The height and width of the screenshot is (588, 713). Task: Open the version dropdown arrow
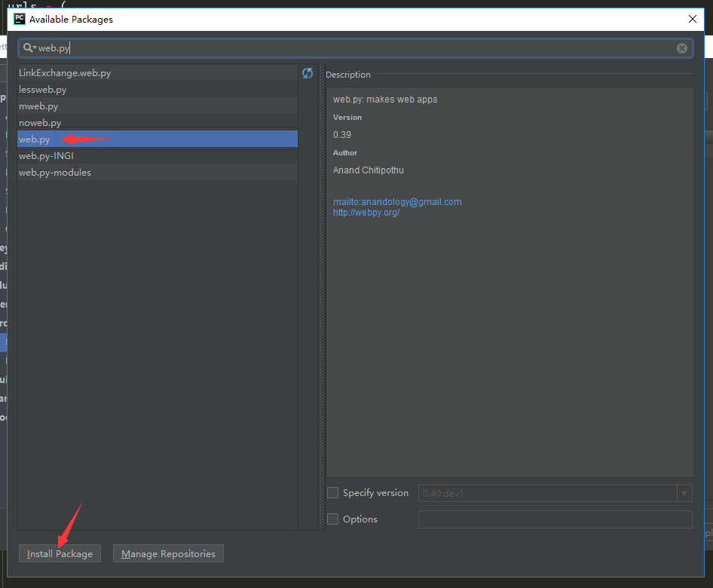[x=684, y=494]
